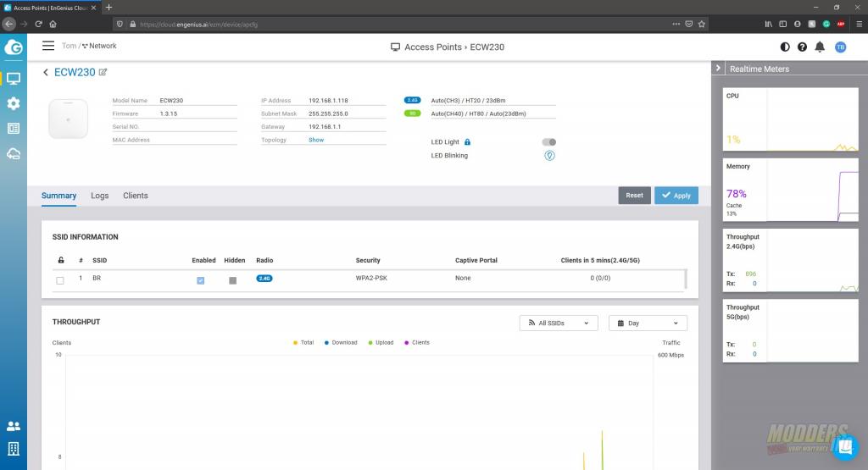Image resolution: width=868 pixels, height=470 pixels.
Task: Switch to the Logs tab
Action: (100, 196)
